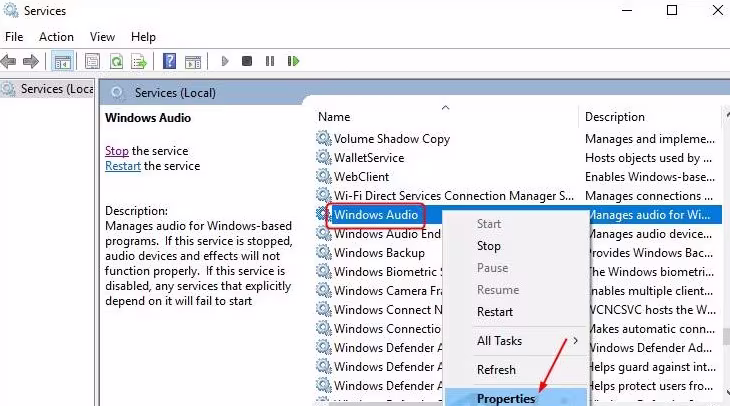The width and height of the screenshot is (730, 406).
Task: Click the 'Hosts objects used by' description
Action: point(648,158)
